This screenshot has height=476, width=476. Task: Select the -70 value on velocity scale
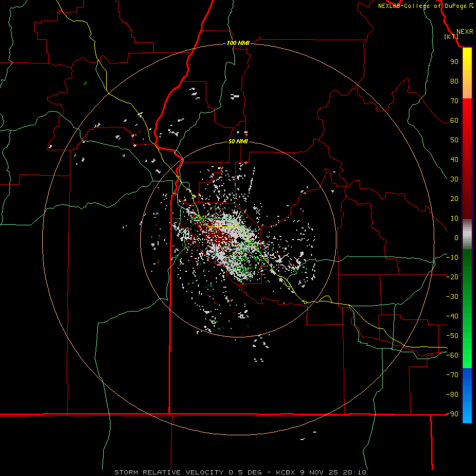[x=452, y=375]
